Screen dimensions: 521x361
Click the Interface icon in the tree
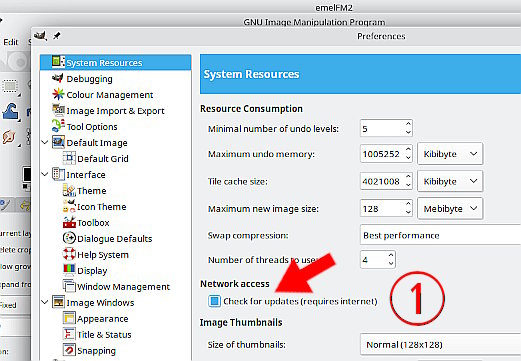pyautogui.click(x=58, y=174)
